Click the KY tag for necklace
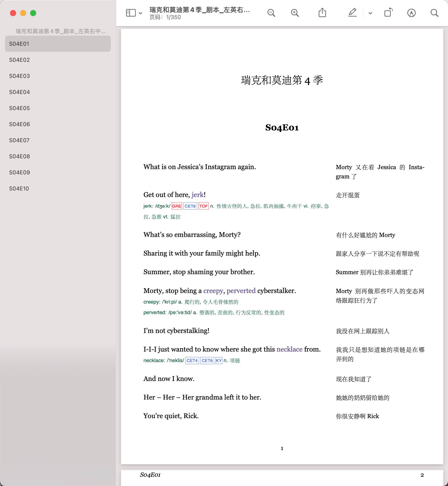The height and width of the screenshot is (486, 448). (x=219, y=361)
